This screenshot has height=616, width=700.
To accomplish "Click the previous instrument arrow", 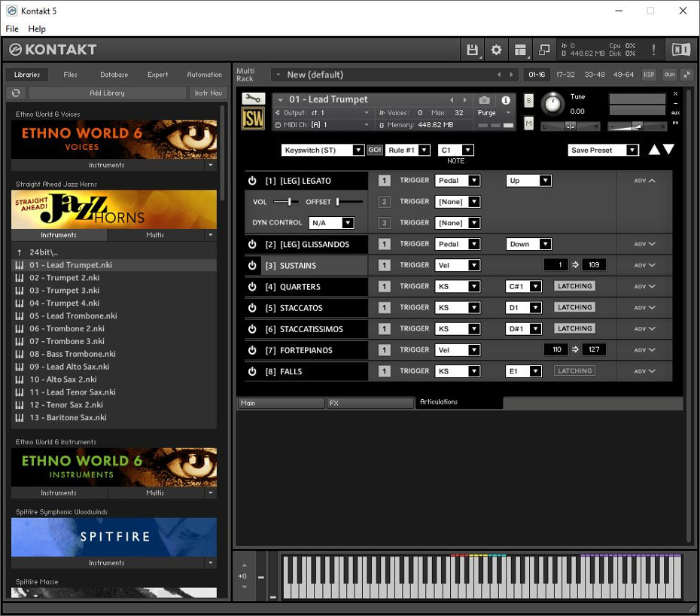I will 452,100.
